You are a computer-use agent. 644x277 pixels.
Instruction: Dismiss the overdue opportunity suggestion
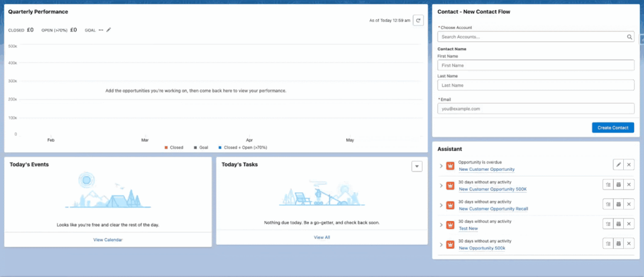[629, 165]
